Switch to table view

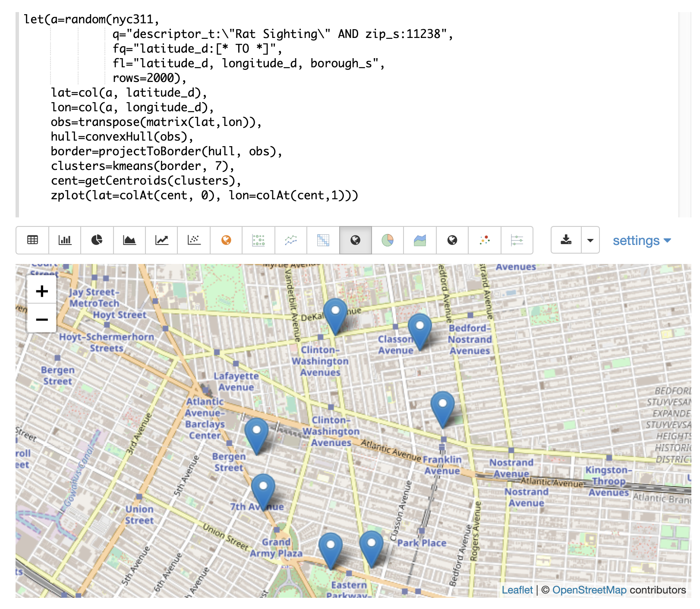click(32, 240)
